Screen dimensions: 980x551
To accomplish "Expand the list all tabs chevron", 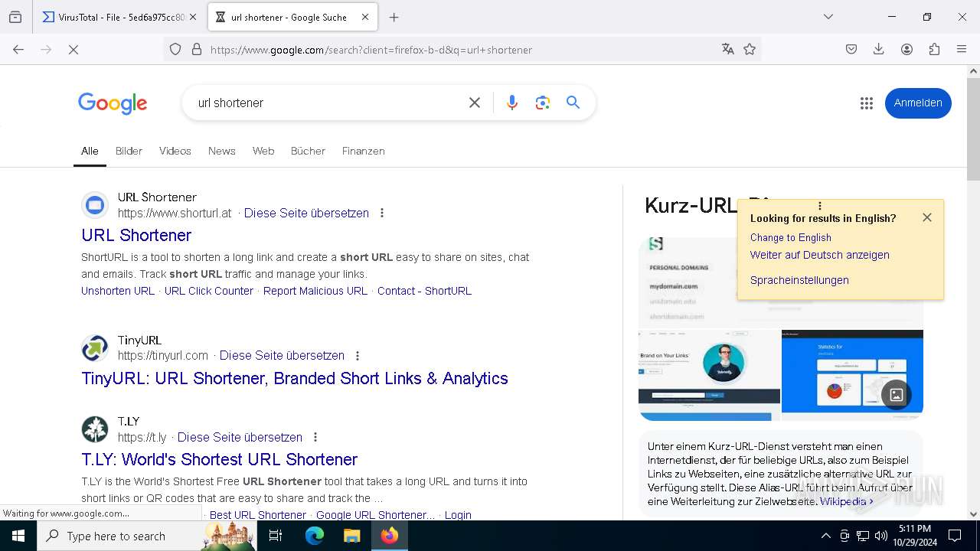I will (828, 17).
